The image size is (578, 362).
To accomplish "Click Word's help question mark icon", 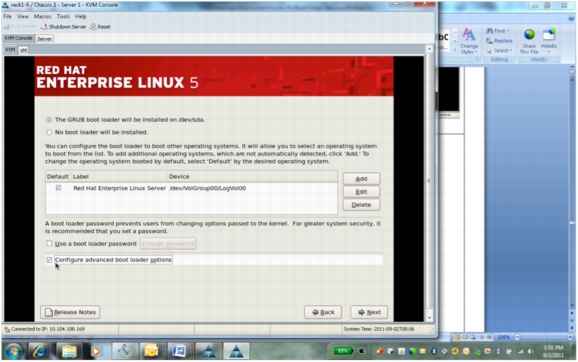I will click(571, 18).
